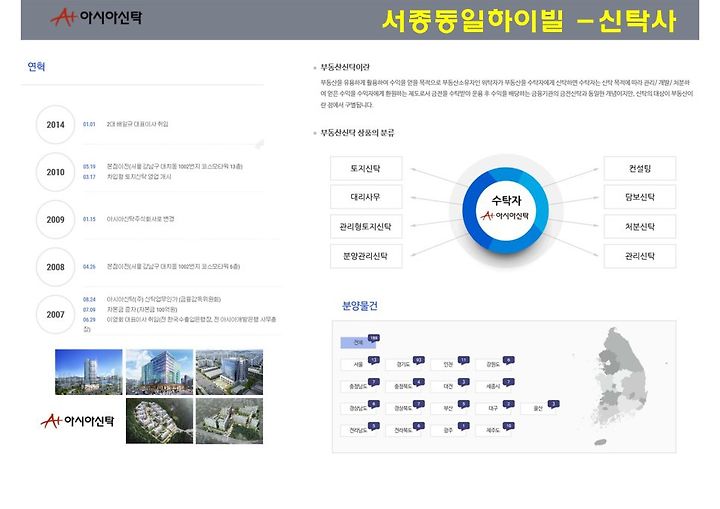The image size is (720, 509).
Task: Select the 광주 region filter
Action: pyautogui.click(x=448, y=430)
